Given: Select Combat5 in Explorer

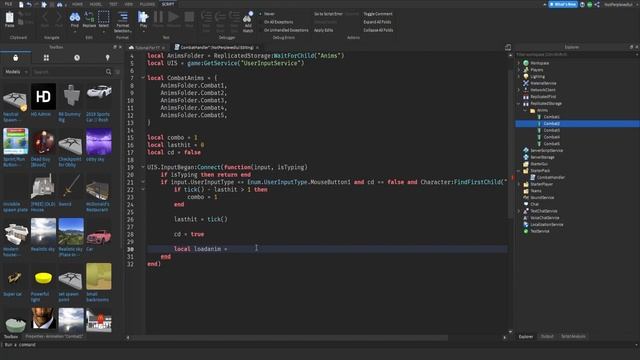Looking at the screenshot, I should click(x=551, y=144).
